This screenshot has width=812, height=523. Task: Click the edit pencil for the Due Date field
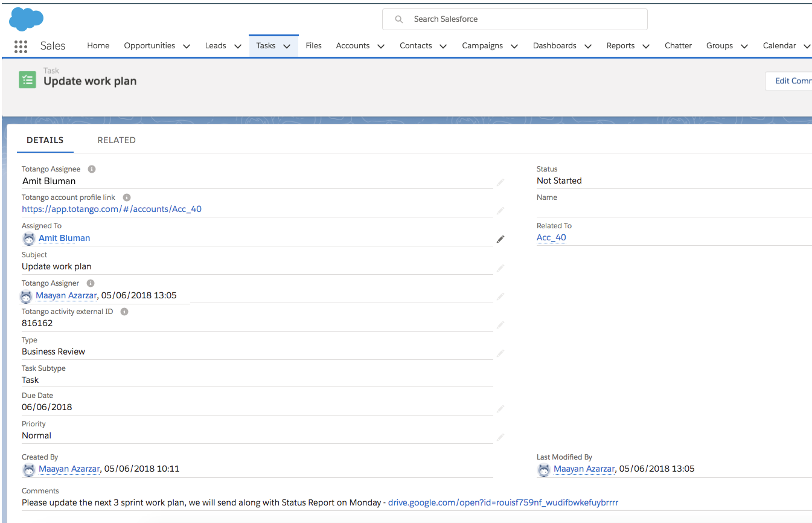[x=500, y=408]
